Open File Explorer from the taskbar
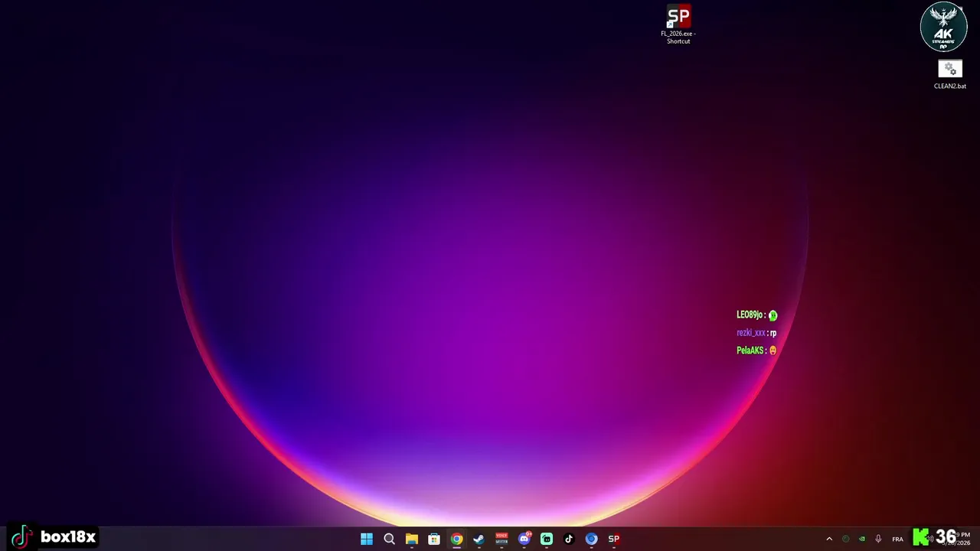This screenshot has width=980, height=551. click(412, 539)
